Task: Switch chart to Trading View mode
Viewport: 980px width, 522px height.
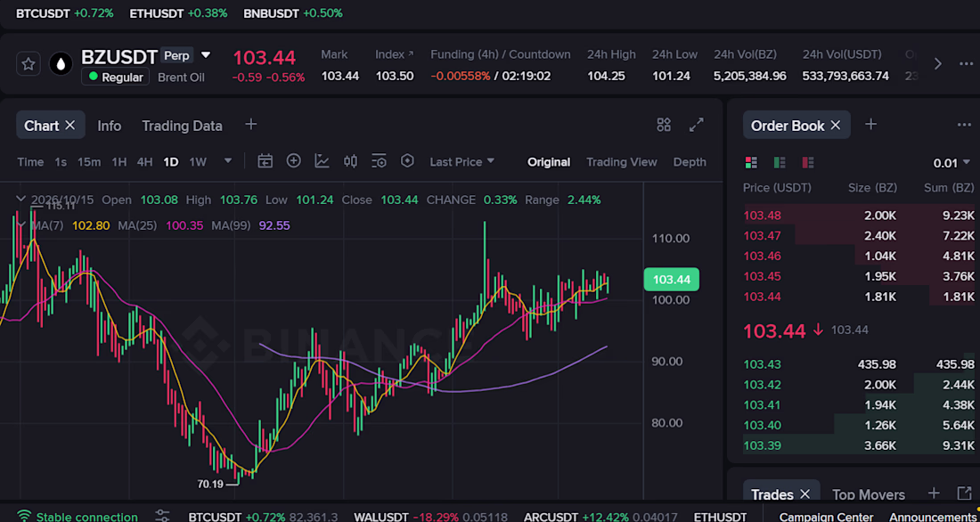Action: (x=621, y=162)
